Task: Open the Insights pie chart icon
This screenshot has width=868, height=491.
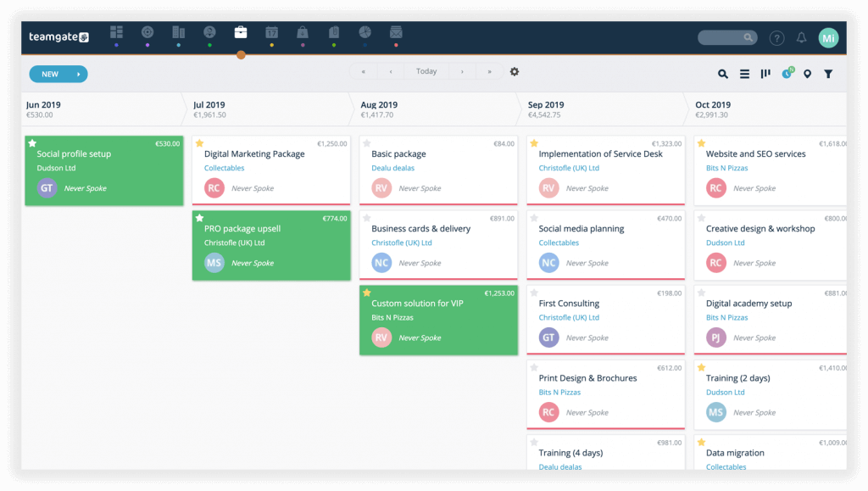Action: pyautogui.click(x=364, y=32)
